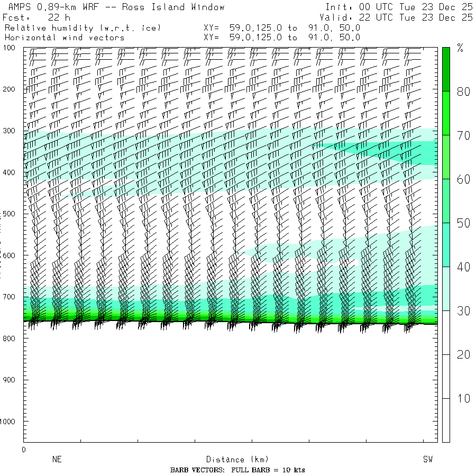This screenshot has width=476, height=476.
Task: Click the SW endpoint label on the x-axis
Action: 427,460
